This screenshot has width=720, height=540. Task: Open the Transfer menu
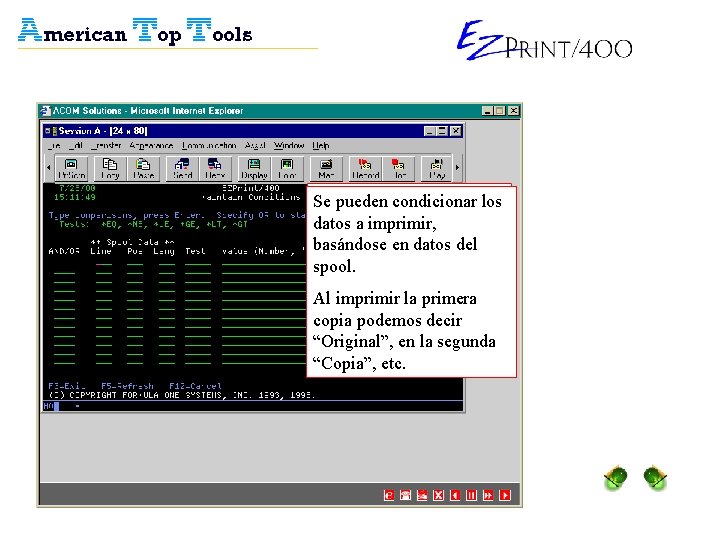click(x=106, y=146)
